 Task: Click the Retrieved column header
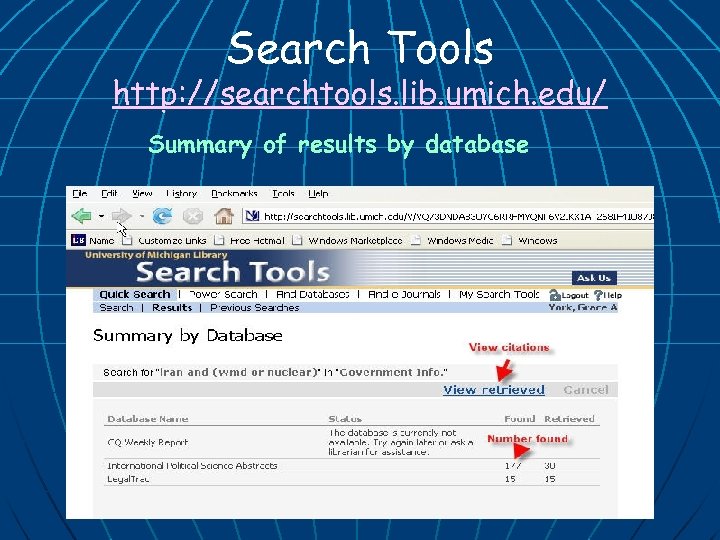(x=569, y=419)
